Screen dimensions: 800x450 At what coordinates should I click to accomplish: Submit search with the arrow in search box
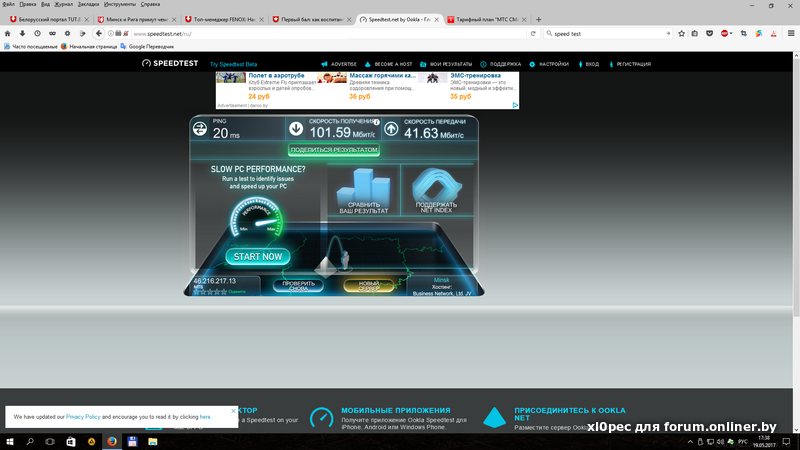[668, 34]
